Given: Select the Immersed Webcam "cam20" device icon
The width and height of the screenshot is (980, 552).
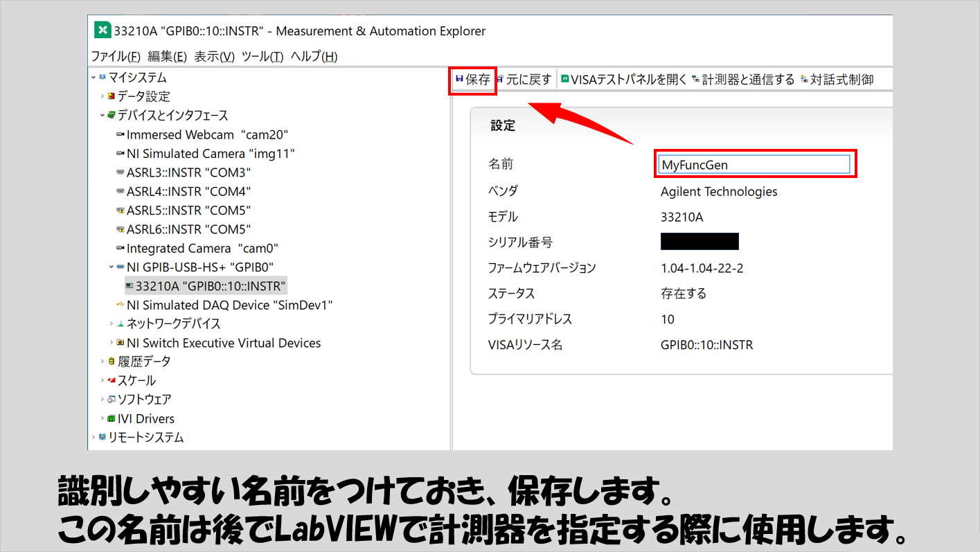Looking at the screenshot, I should pyautogui.click(x=121, y=135).
